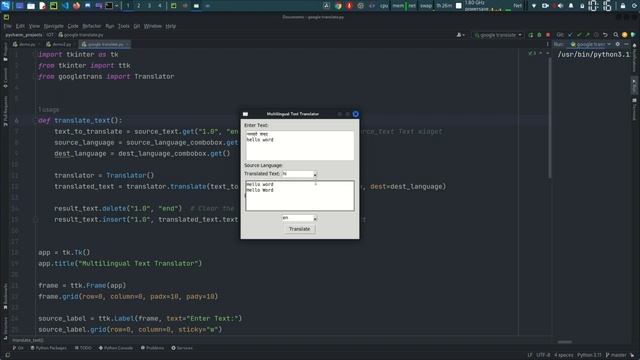Open the Refactor menu
The height and width of the screenshot is (360, 640).
point(92,26)
